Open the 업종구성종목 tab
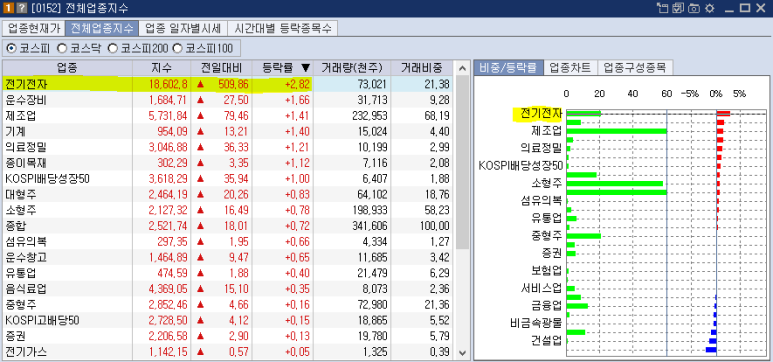The image size is (773, 362). (635, 68)
